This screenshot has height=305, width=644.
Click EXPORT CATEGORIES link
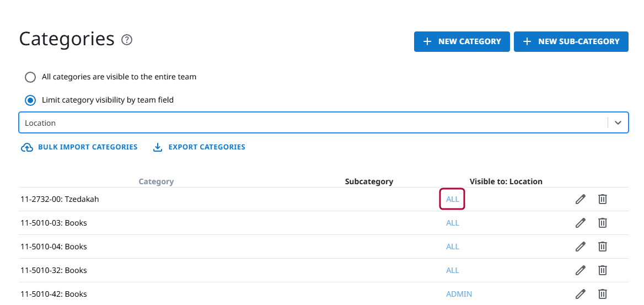(x=199, y=147)
